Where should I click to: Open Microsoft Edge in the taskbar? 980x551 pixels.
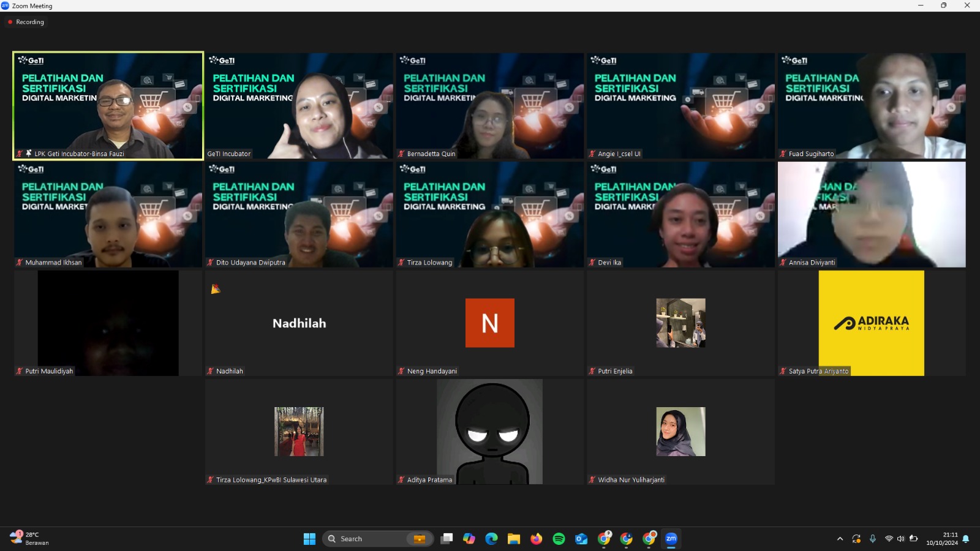pyautogui.click(x=491, y=539)
